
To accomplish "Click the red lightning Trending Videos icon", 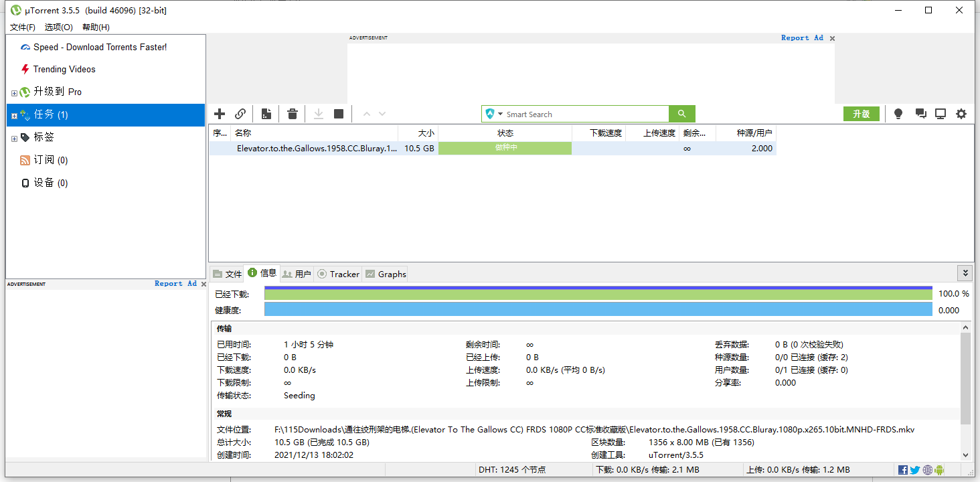I will point(25,69).
